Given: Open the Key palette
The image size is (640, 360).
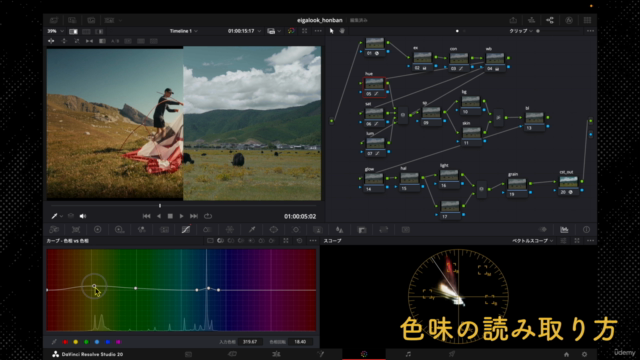Looking at the screenshot, I should [362, 230].
